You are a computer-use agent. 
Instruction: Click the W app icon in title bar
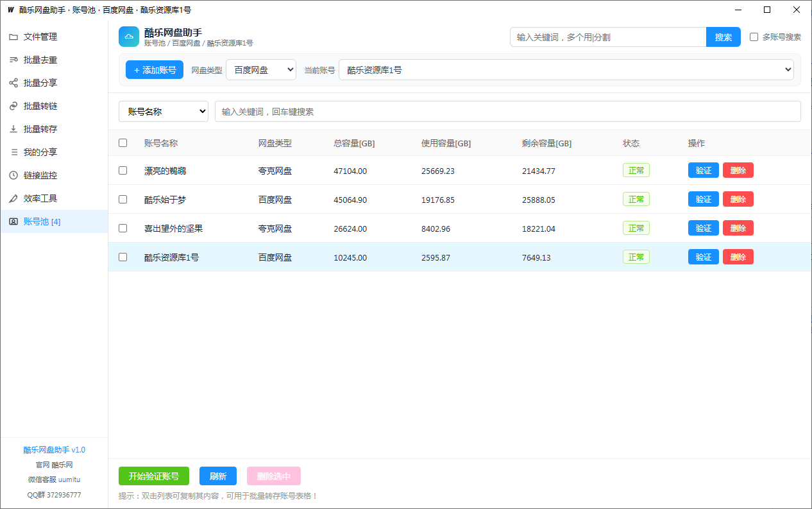[11, 10]
